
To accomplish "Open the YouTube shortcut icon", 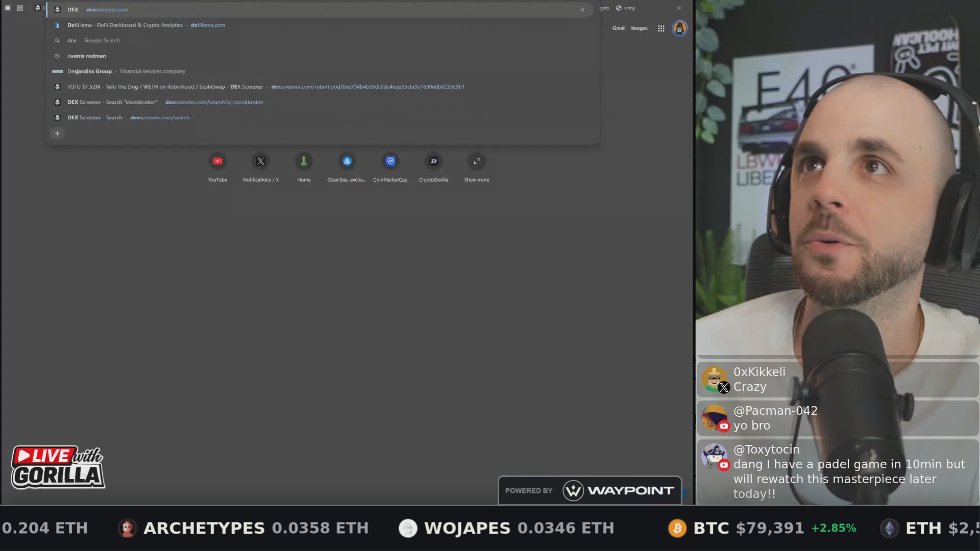I will [x=217, y=161].
